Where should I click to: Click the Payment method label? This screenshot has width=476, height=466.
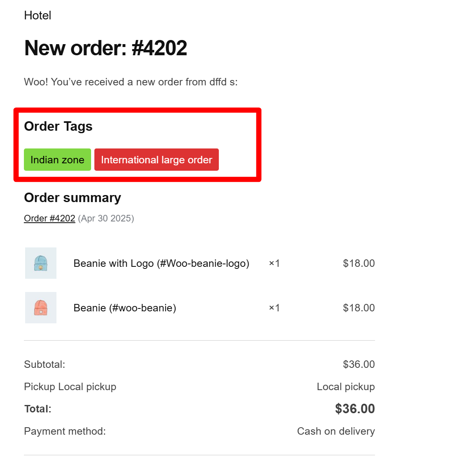65,431
